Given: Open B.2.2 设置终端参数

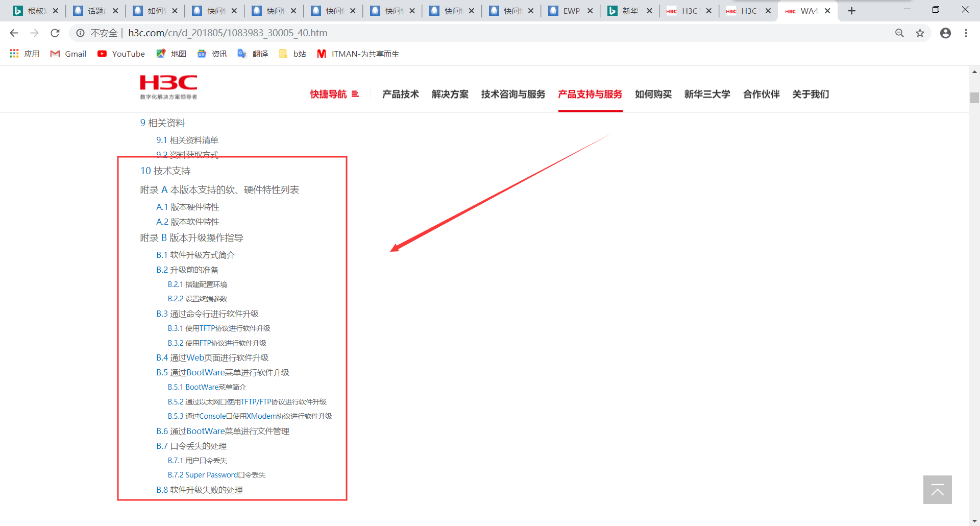Looking at the screenshot, I should pos(197,299).
